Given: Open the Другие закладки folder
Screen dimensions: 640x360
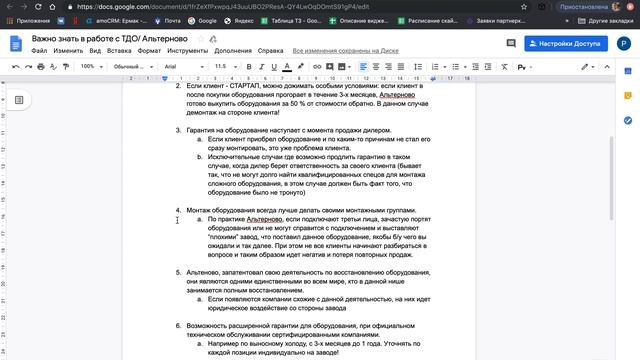Looking at the screenshot, I should (x=606, y=20).
